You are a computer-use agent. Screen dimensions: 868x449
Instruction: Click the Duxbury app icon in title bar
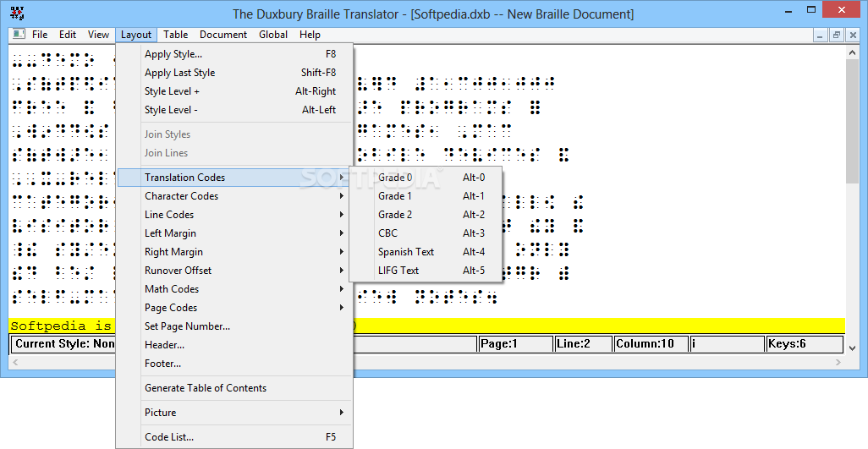coord(17,12)
